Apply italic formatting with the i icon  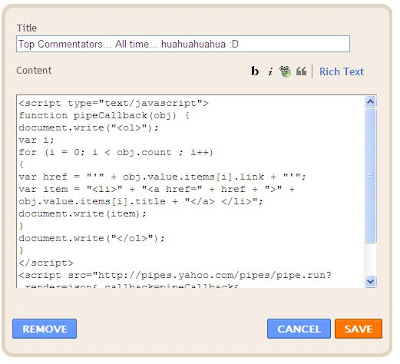270,71
